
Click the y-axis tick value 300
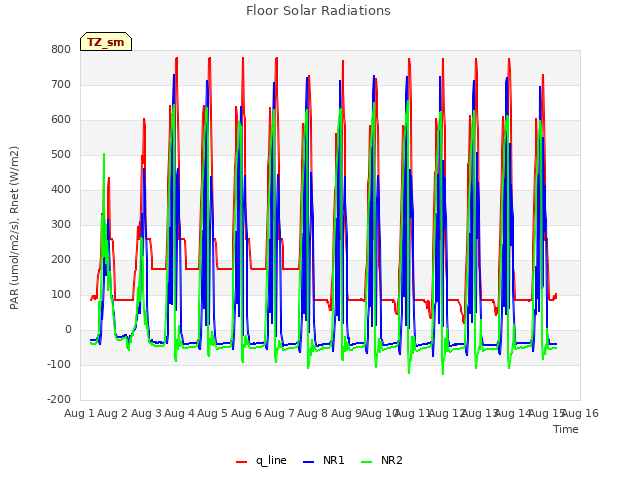point(61,224)
